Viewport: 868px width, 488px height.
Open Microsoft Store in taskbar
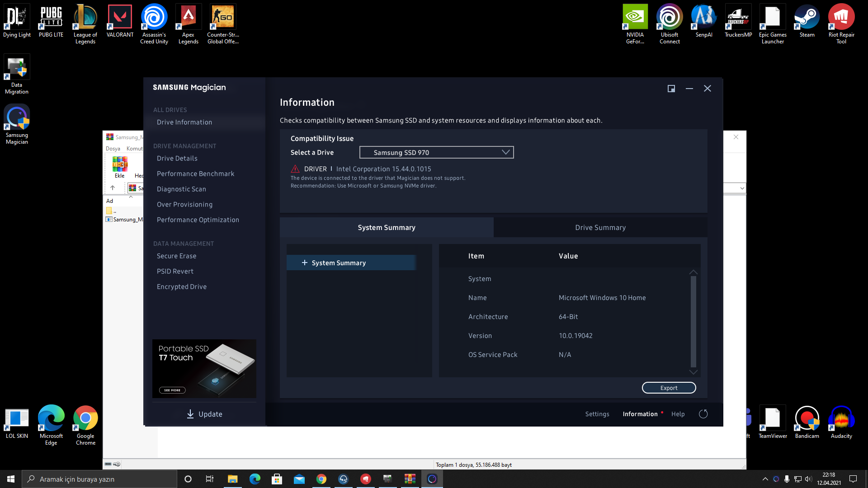[x=277, y=479]
